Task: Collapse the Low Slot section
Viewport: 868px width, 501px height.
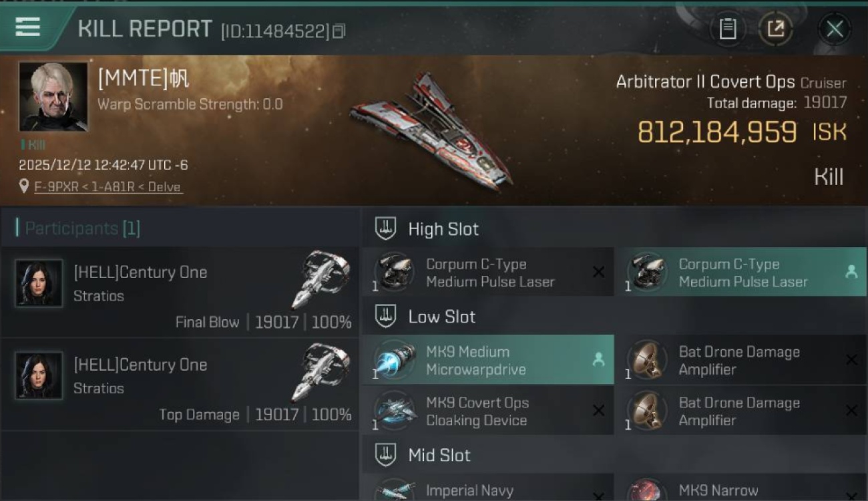Action: (385, 317)
